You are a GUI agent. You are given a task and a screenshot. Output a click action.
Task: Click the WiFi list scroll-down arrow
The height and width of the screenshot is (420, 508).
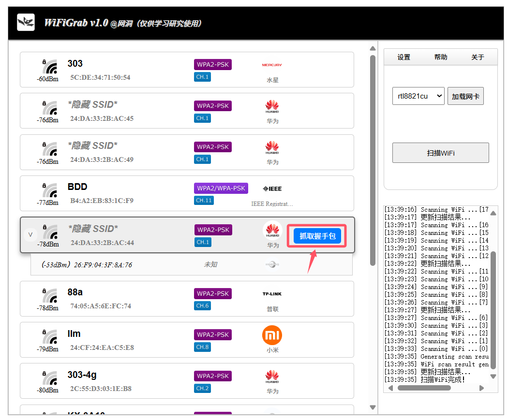[373, 407]
